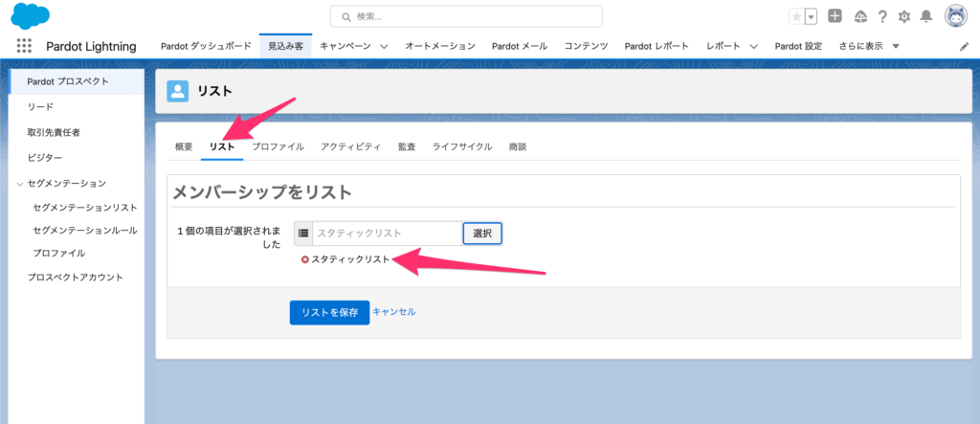980x424 pixels.
Task: Open the Notifications bell icon
Action: click(x=926, y=17)
